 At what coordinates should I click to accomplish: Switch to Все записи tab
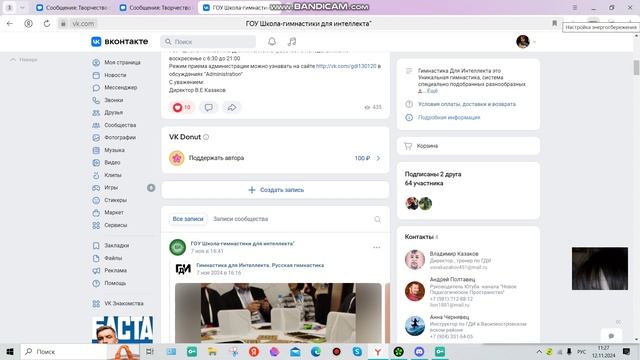coord(188,219)
